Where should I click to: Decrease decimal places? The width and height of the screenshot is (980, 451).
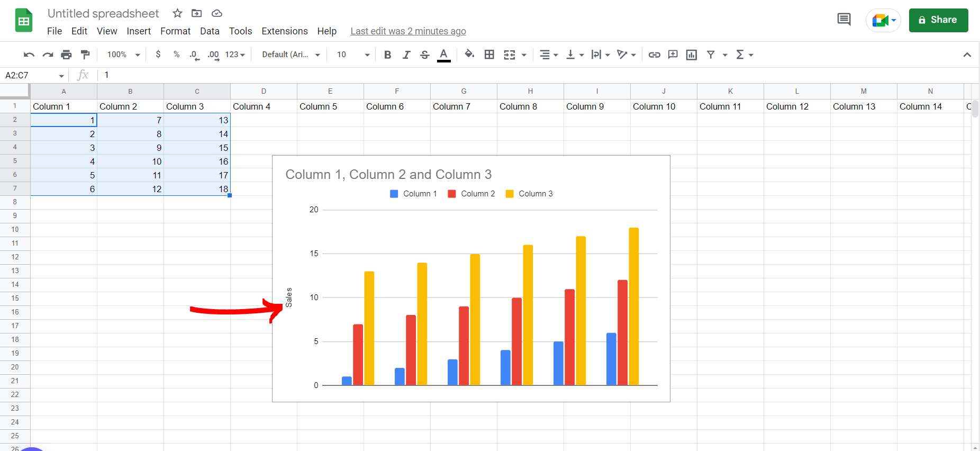coord(195,55)
